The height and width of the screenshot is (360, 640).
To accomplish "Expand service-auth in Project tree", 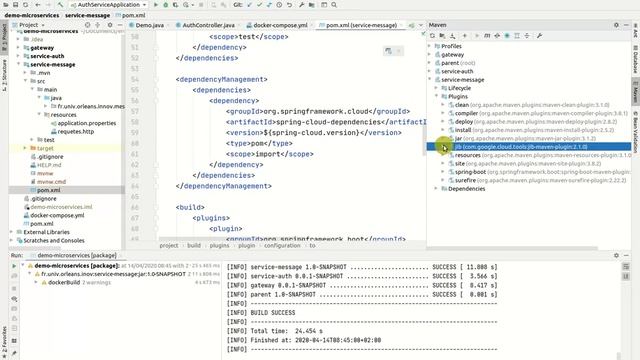I will point(18,56).
